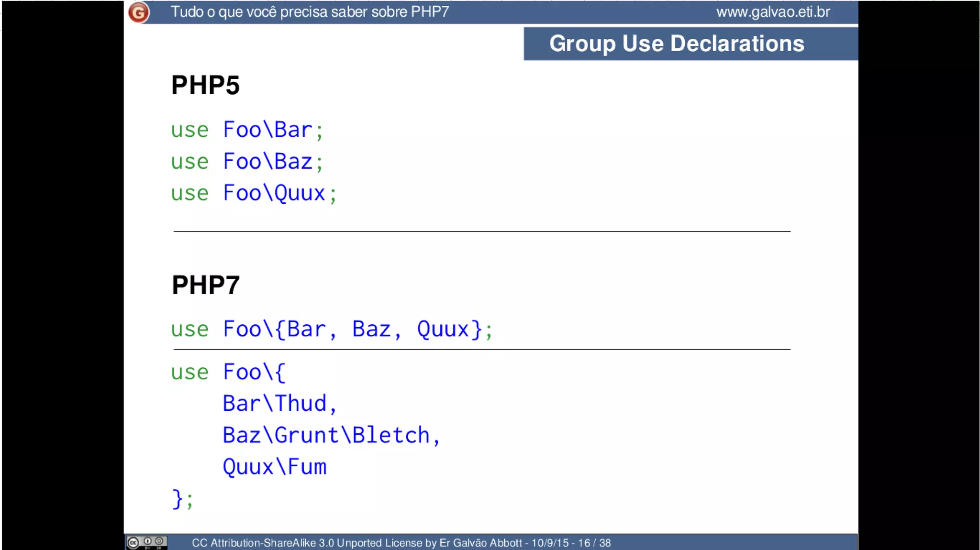Image resolution: width=980 pixels, height=550 pixels.
Task: Click the '10/9/15' date in the footer
Action: (x=550, y=543)
